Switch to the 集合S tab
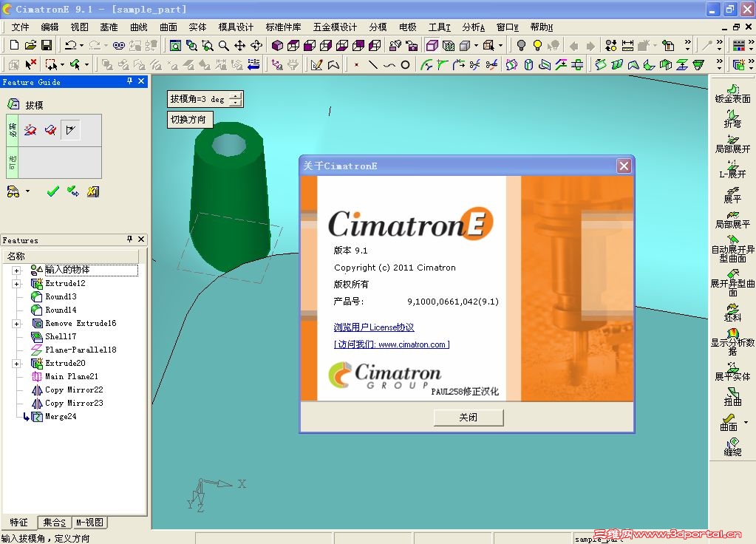 pyautogui.click(x=54, y=523)
